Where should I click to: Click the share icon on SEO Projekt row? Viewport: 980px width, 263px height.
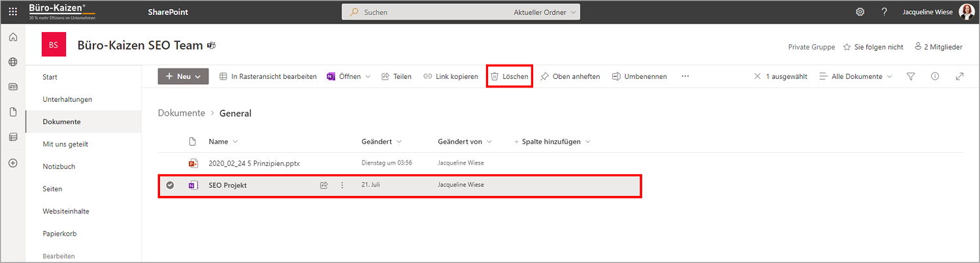(x=323, y=185)
